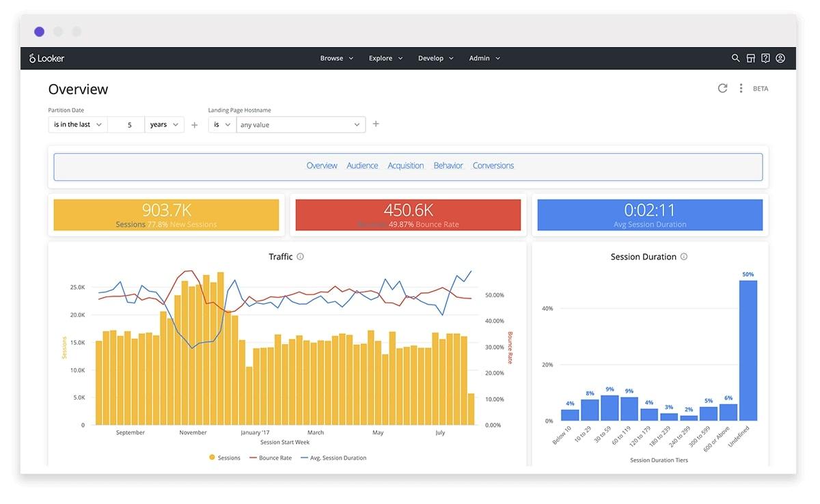Screen dimensions: 820x504
Task: Toggle Sessions series in chart legend
Action: (225, 458)
